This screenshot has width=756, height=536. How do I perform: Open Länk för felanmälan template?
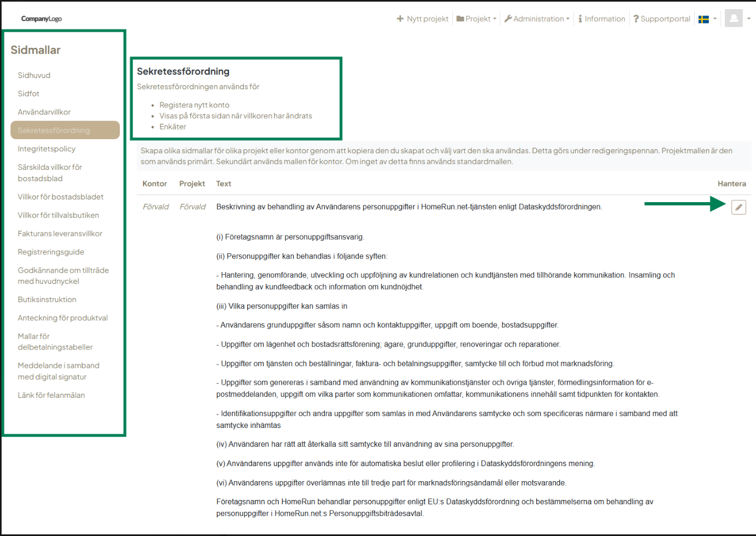51,395
